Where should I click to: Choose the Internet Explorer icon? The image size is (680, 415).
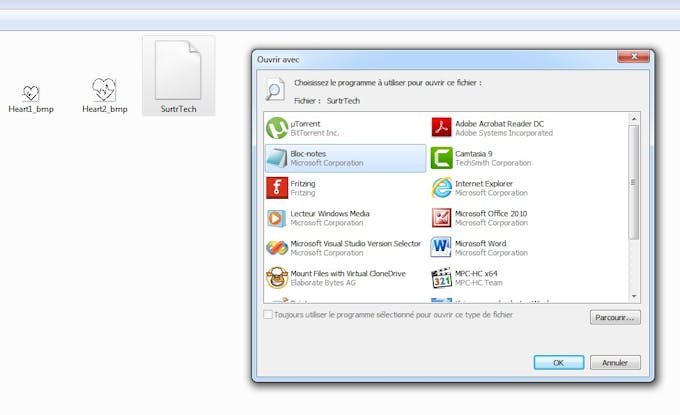coord(441,188)
